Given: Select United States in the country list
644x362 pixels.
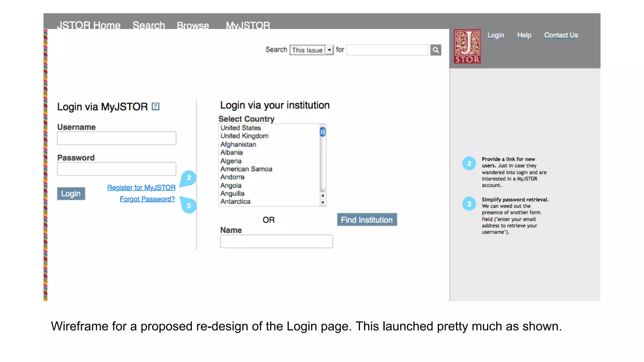Looking at the screenshot, I should pyautogui.click(x=241, y=128).
